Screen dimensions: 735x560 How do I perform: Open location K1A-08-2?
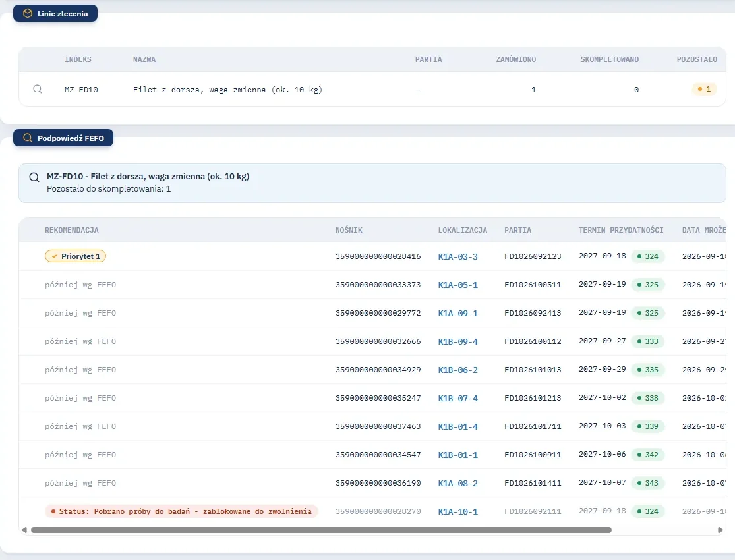pyautogui.click(x=458, y=483)
